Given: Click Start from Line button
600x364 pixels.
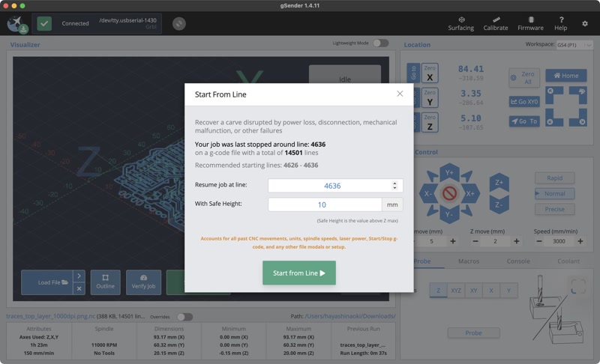Looking at the screenshot, I should point(298,273).
